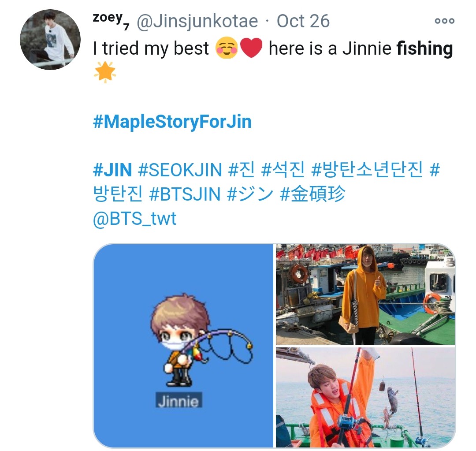Open the #金碩珍 hashtag

[x=312, y=194]
